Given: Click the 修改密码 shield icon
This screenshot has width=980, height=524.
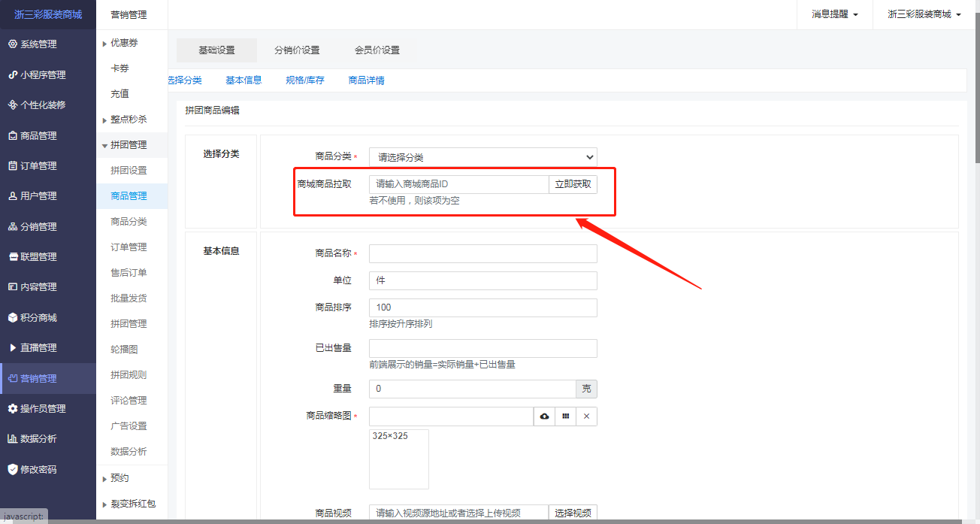Looking at the screenshot, I should [13, 470].
